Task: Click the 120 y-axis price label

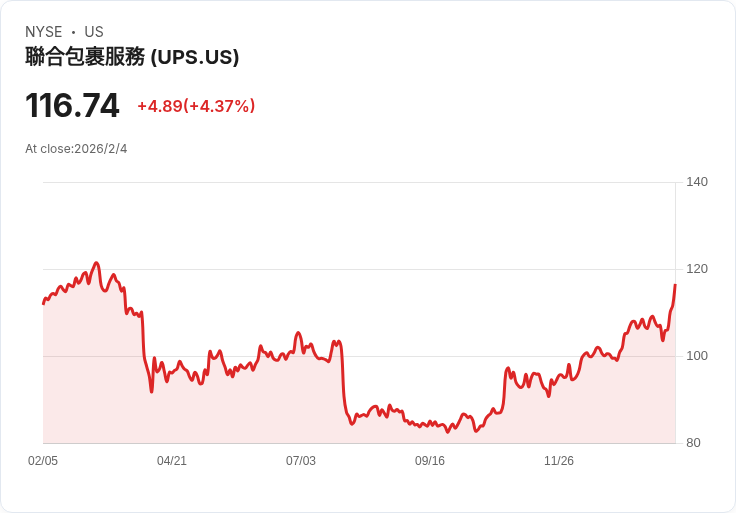Action: (x=697, y=269)
